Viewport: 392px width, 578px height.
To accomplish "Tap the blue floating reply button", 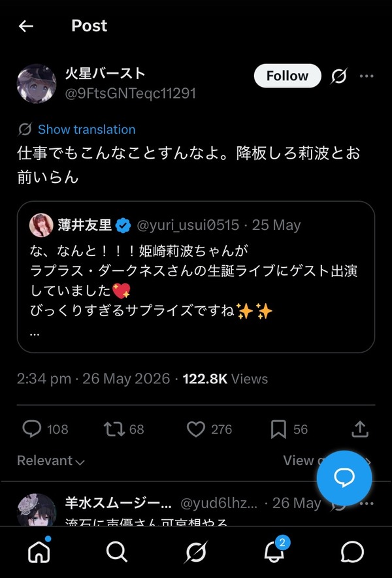I will (x=344, y=477).
